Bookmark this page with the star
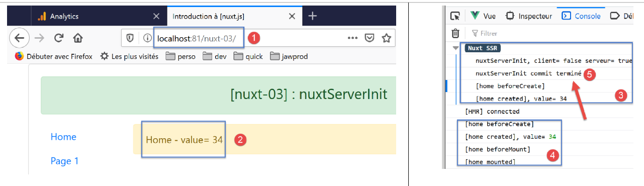This screenshot has width=644, height=186. pyautogui.click(x=386, y=38)
